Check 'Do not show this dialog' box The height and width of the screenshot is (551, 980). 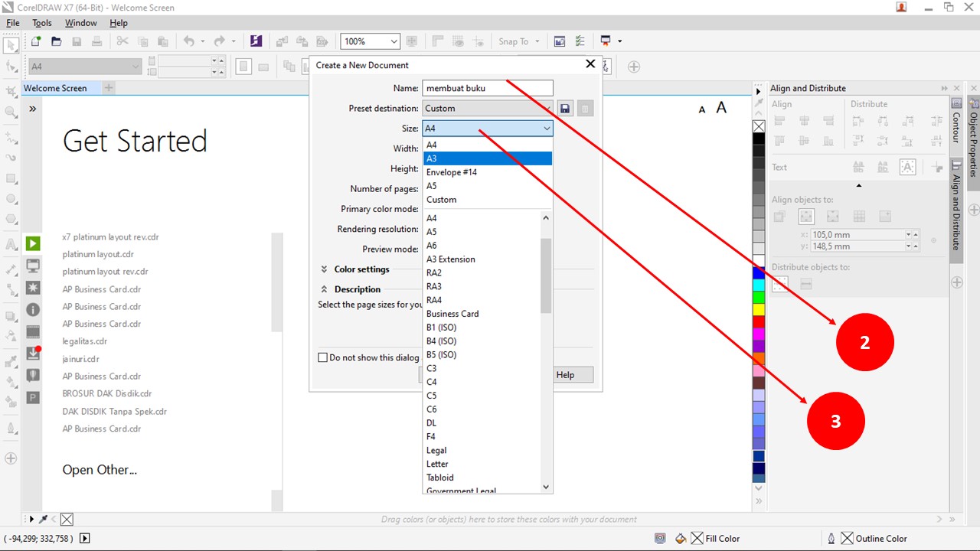point(323,357)
